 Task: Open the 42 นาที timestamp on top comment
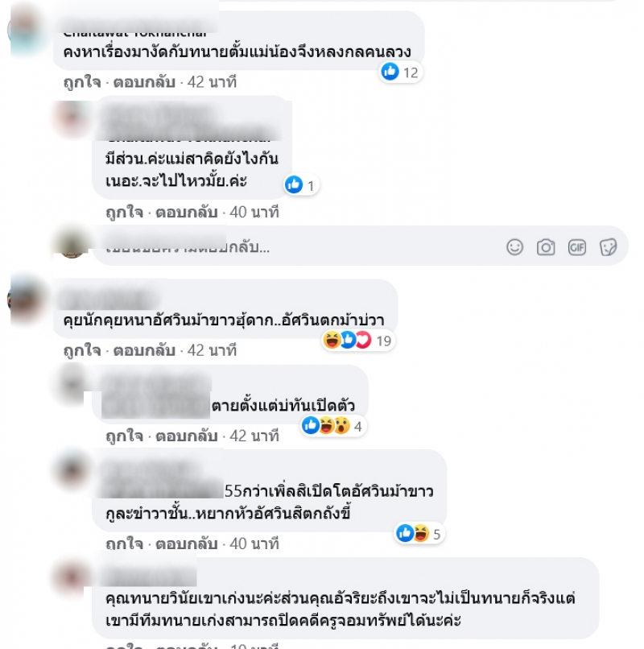point(212,82)
